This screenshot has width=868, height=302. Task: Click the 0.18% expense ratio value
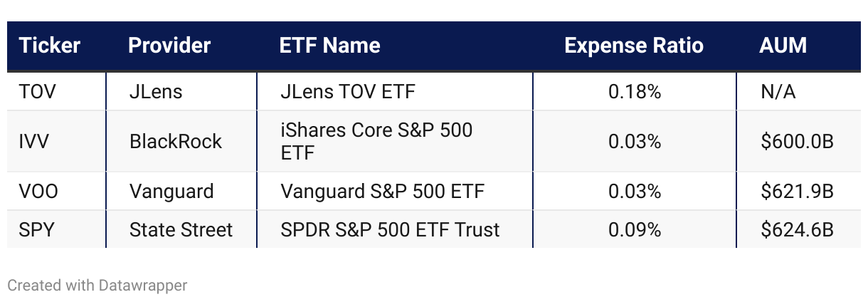635,92
